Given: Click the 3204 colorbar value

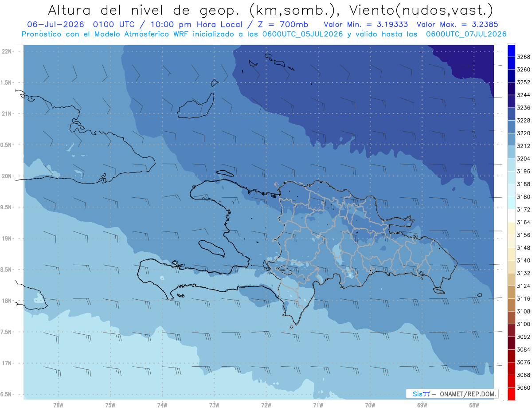Looking at the screenshot, I should coord(523,159).
